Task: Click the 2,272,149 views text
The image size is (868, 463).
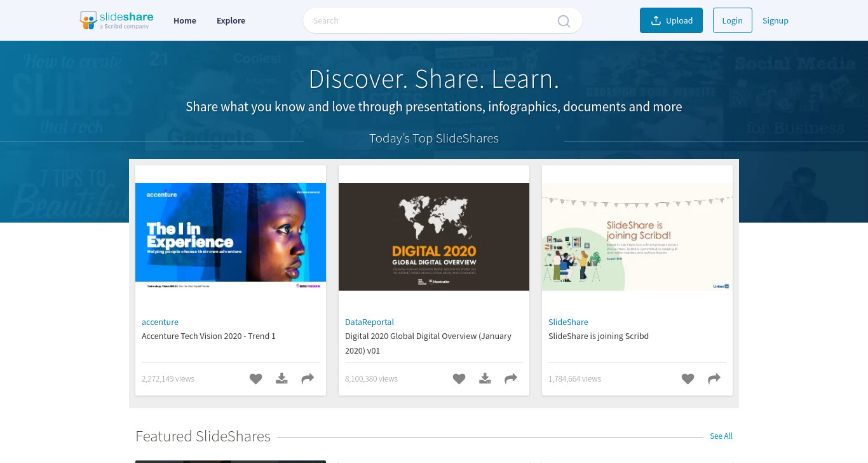Action: 168,378
